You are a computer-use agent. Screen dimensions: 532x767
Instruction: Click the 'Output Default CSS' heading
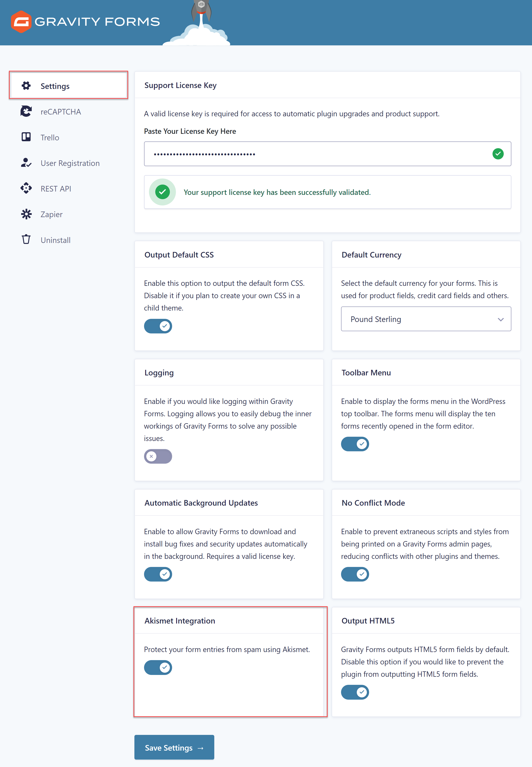point(179,255)
